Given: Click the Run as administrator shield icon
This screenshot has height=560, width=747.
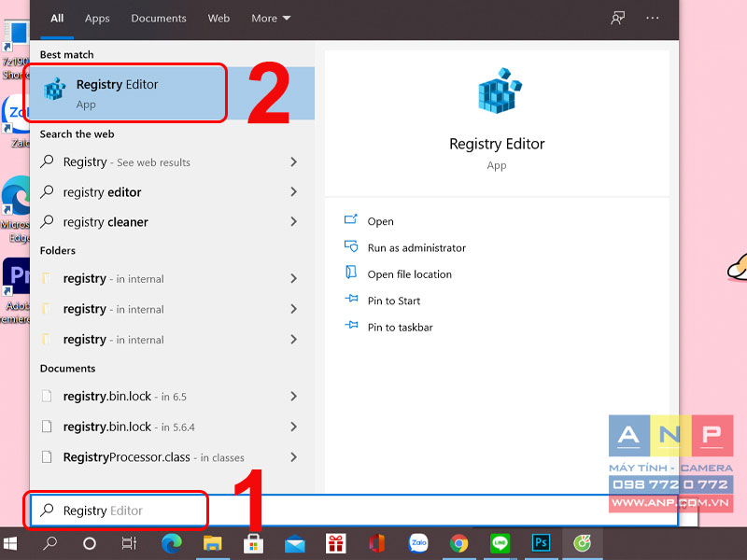Looking at the screenshot, I should coord(351,246).
